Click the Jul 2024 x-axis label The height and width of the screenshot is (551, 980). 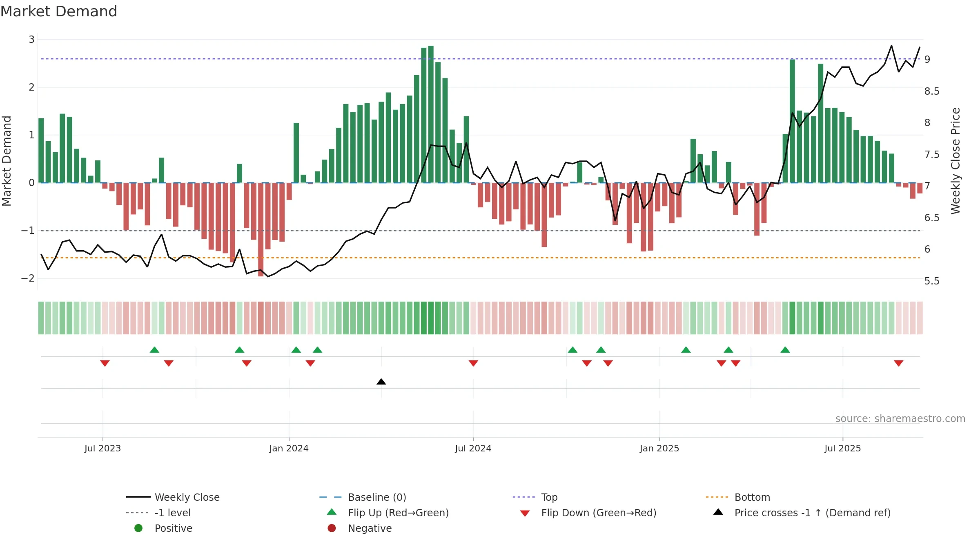click(473, 449)
